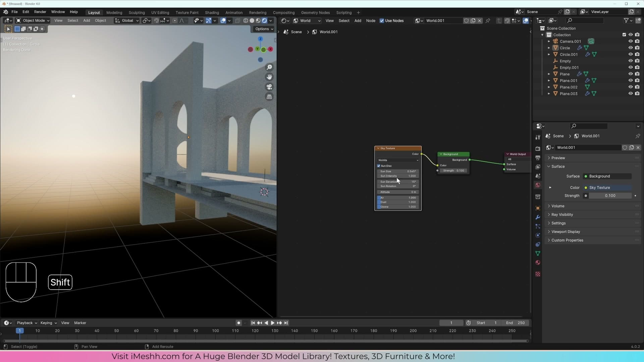Toggle the camera view gizmo icon
The height and width of the screenshot is (362, 644).
coord(269,87)
